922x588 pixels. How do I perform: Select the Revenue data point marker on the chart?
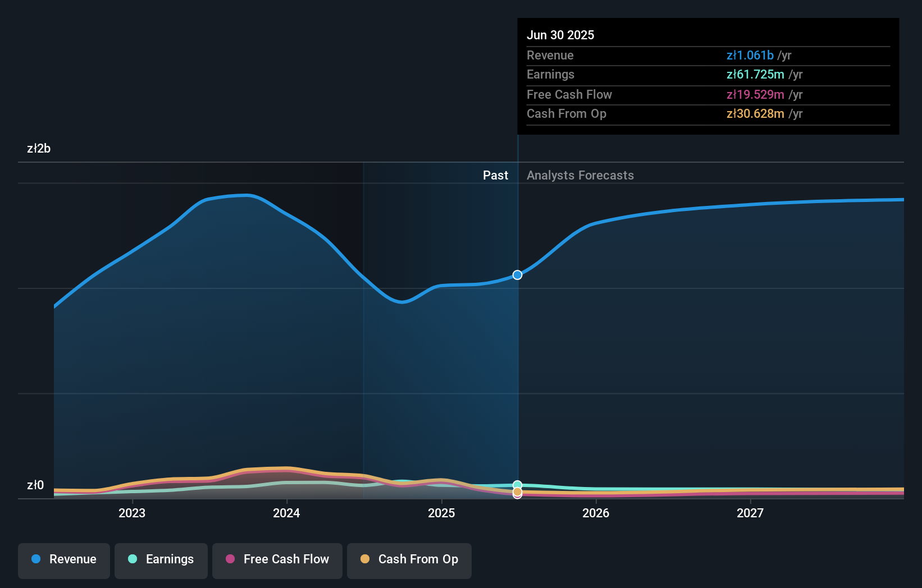pyautogui.click(x=517, y=275)
